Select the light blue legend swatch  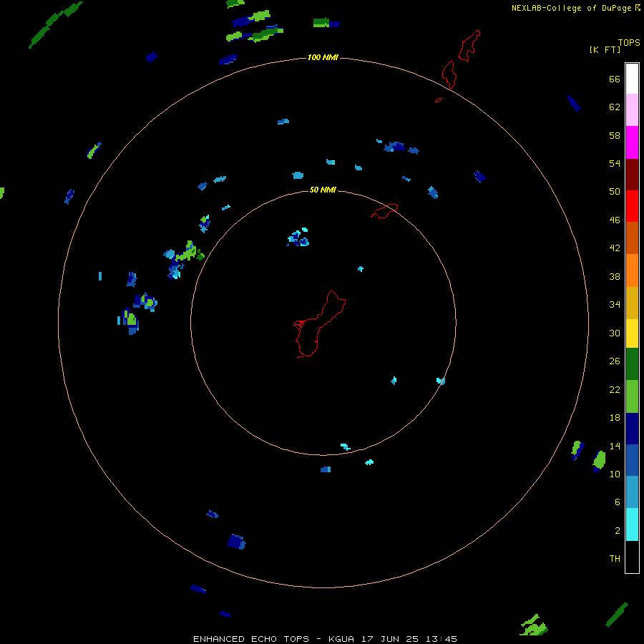(632, 492)
